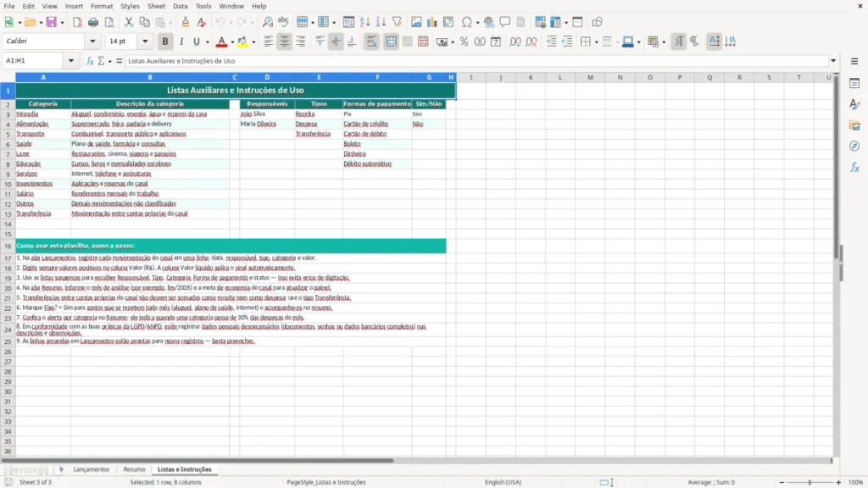Screen dimensions: 868x488
Task: Insert chart icon in toolbar
Action: [x=431, y=22]
